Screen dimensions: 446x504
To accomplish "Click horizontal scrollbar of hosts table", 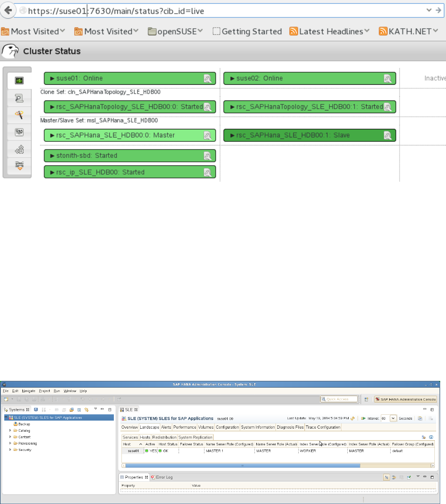I will click(242, 466).
